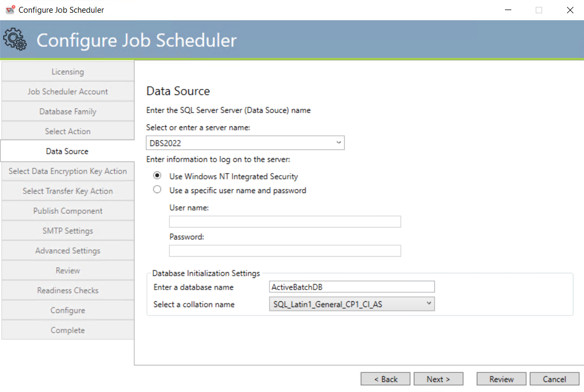Click 'Enter the SQL Server Server' instruction text
584x392 pixels.
[228, 110]
